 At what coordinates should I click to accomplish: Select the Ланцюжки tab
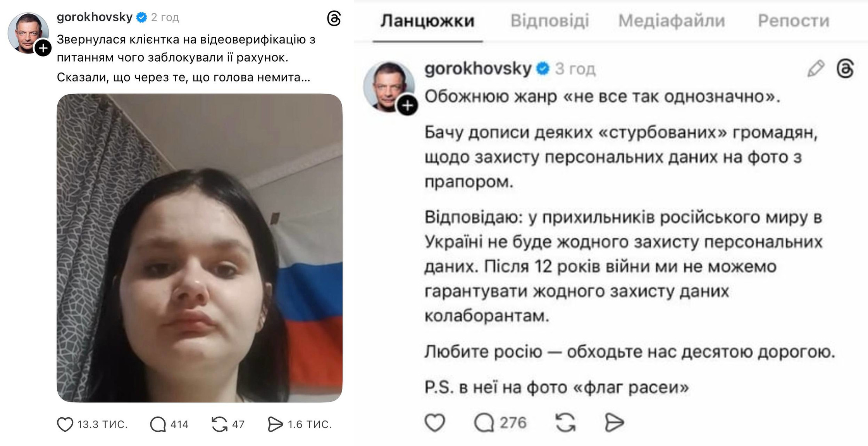(x=427, y=21)
